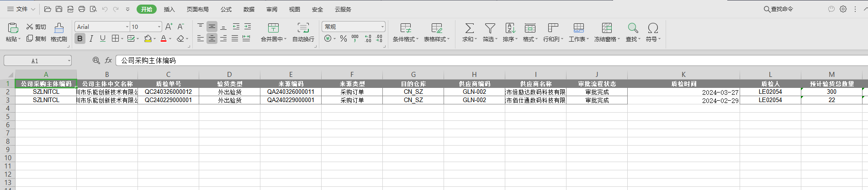Open the number format 常规 dropdown
The width and height of the screenshot is (868, 190).
(382, 27)
